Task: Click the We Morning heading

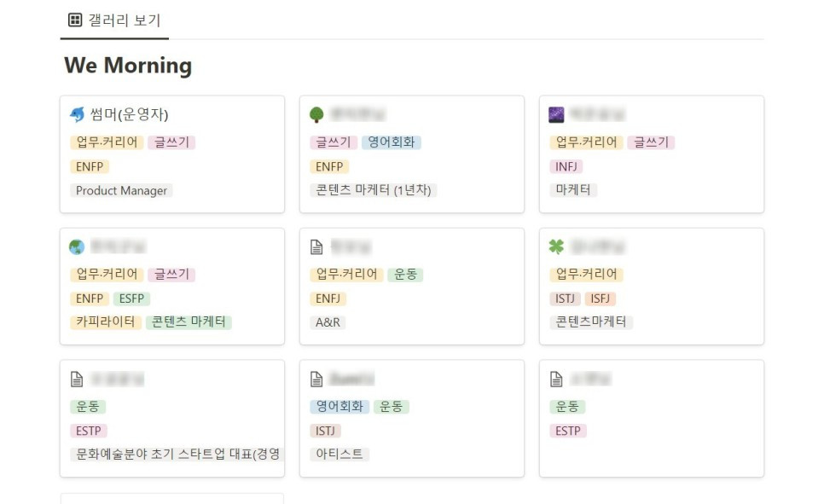Action: click(128, 66)
